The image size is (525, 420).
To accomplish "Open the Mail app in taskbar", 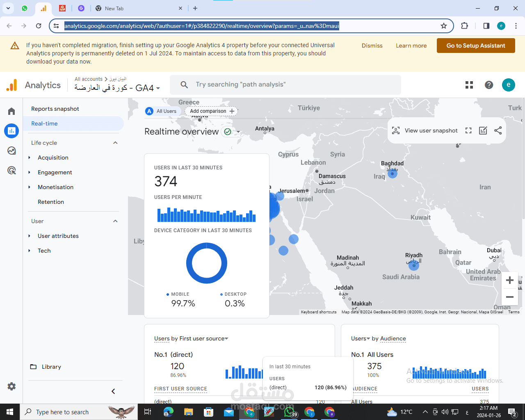I will (x=229, y=412).
